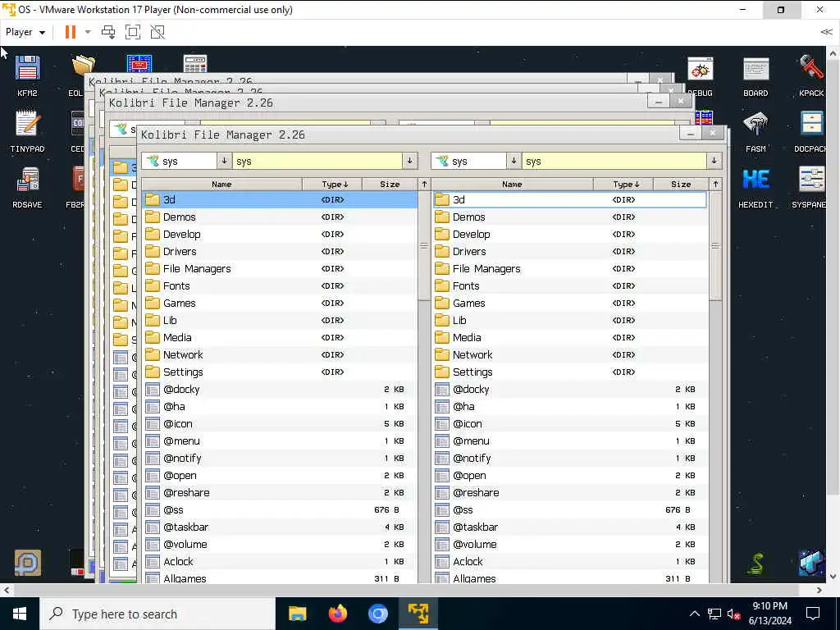Open the HEXEDIT desktop icon
The height and width of the screenshot is (630, 840).
[x=756, y=187]
